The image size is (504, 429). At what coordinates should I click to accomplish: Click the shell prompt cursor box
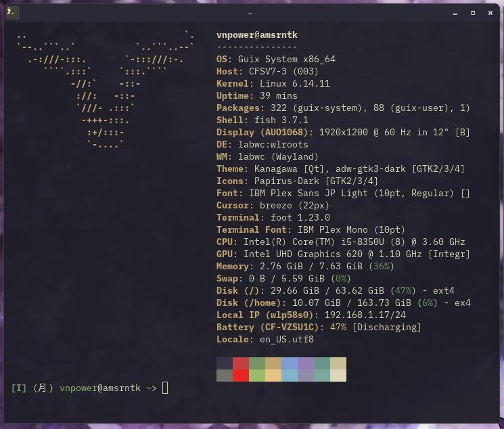point(165,388)
